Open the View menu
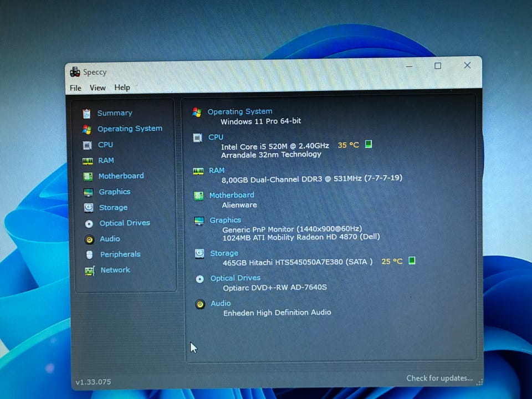This screenshot has width=532, height=399. [x=98, y=88]
